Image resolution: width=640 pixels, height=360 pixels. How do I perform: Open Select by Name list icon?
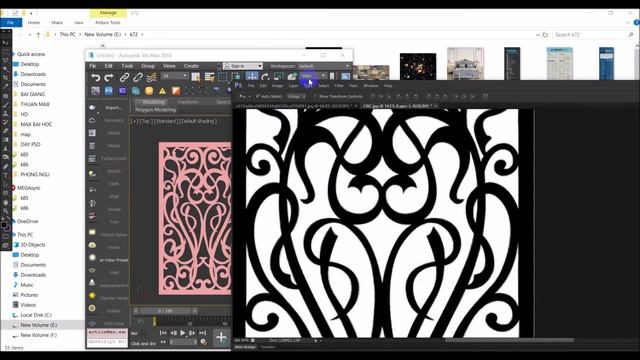click(209, 77)
